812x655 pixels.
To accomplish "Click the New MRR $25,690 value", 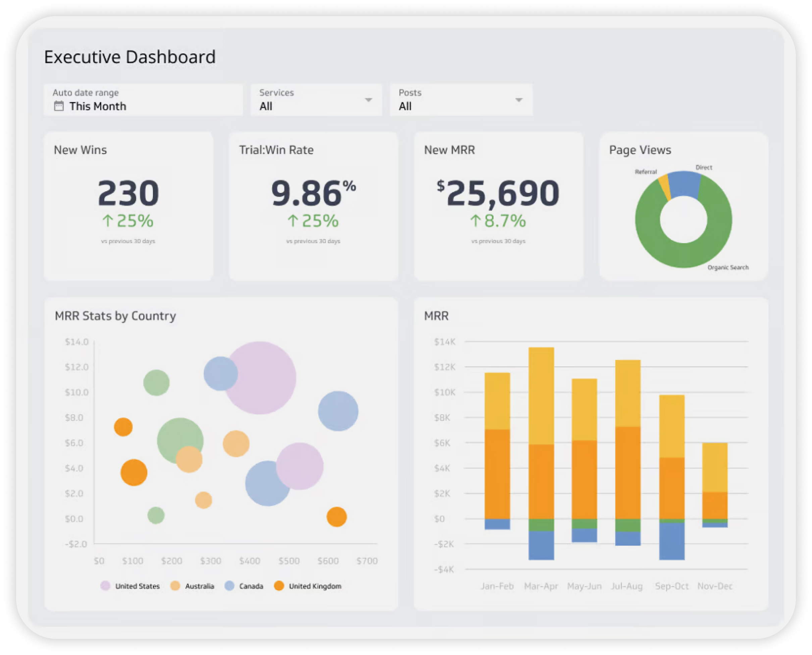I will point(498,193).
